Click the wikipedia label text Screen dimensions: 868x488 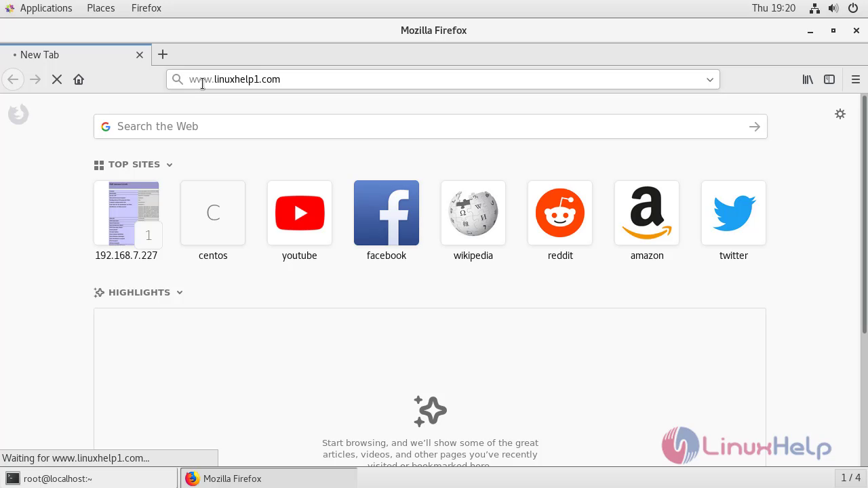473,256
